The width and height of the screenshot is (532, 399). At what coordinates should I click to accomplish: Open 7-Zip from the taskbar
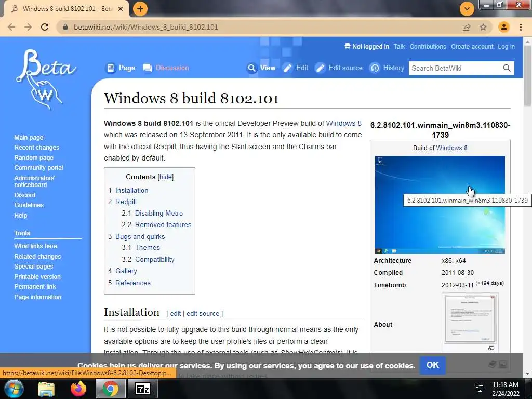click(x=143, y=389)
